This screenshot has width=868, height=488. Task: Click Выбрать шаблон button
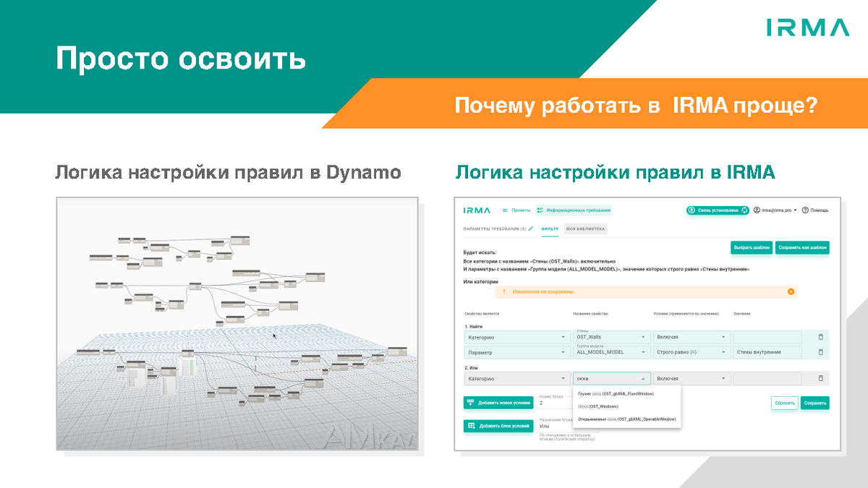click(751, 247)
